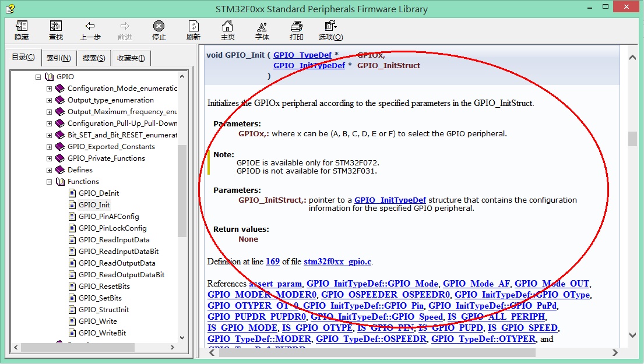Viewport: 644px width, 364px height.
Task: Click tree pane horizontal scroll right arrow
Action: 172,347
